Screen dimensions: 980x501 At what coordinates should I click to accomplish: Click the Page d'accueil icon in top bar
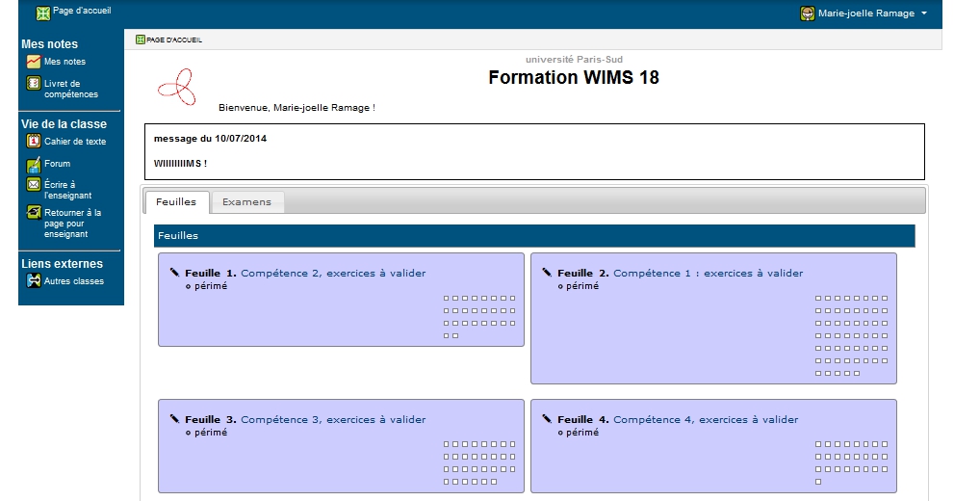point(42,13)
